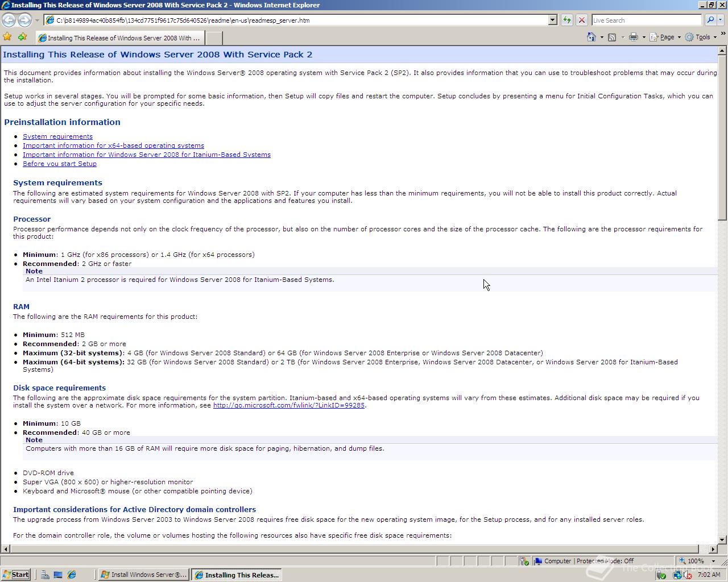The image size is (728, 582).
Task: Click the network connection tray icon
Action: (x=678, y=575)
